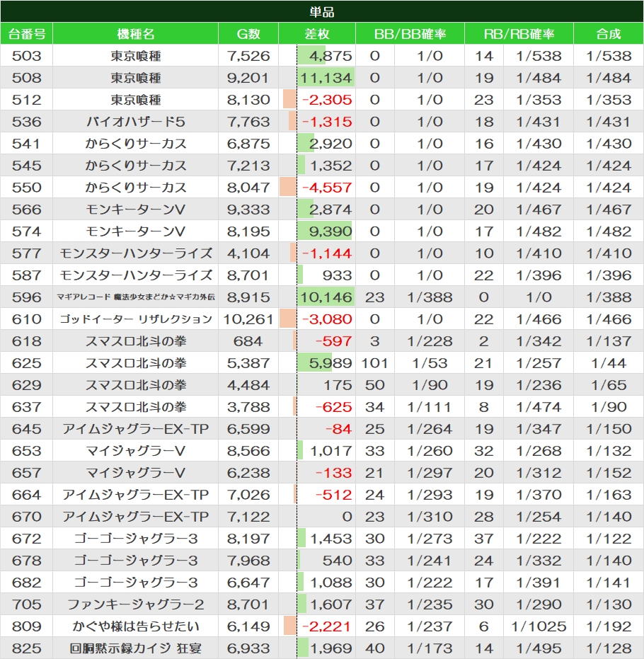644x659 pixels.
Task: Click the 1,607 difference value
Action: (331, 604)
